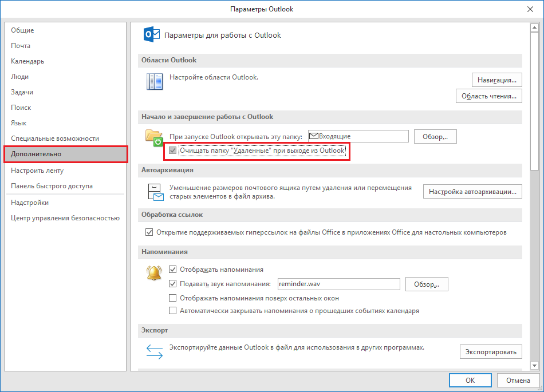Image resolution: width=544 pixels, height=392 pixels.
Task: Select the Дополнительно category
Action: pyautogui.click(x=65, y=154)
